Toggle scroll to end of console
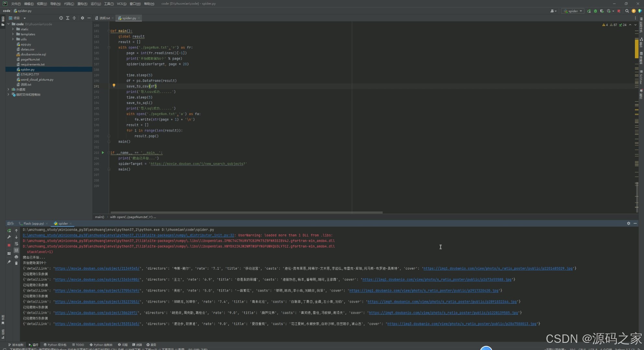This screenshot has height=350, width=644. click(x=16, y=250)
